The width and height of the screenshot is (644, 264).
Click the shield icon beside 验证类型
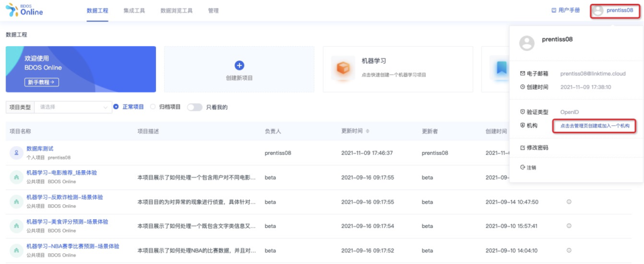[523, 112]
